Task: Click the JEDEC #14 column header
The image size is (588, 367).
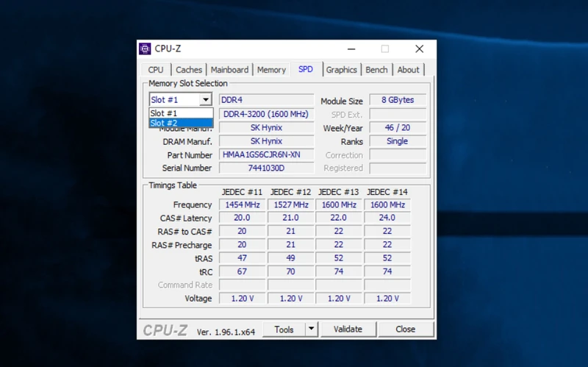Action: click(x=387, y=192)
